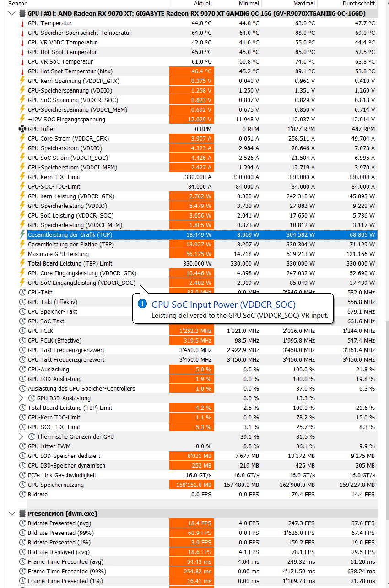Click lightning icon of +12V SOC Eingangsspannung

22,119
